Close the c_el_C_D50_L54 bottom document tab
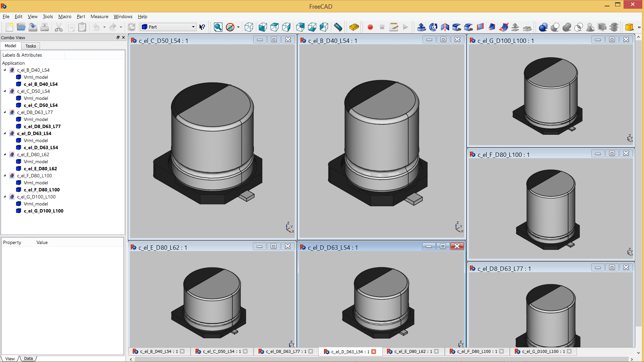This screenshot has height=362, width=644. point(245,351)
